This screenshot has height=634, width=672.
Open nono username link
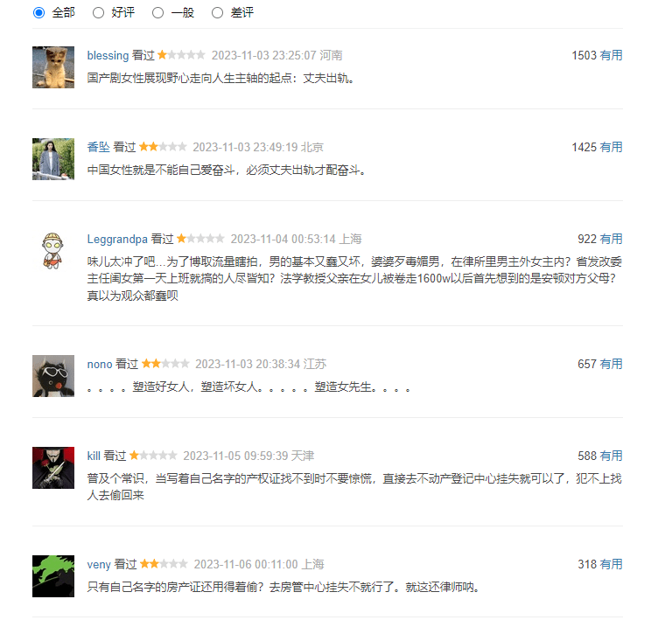tap(100, 364)
